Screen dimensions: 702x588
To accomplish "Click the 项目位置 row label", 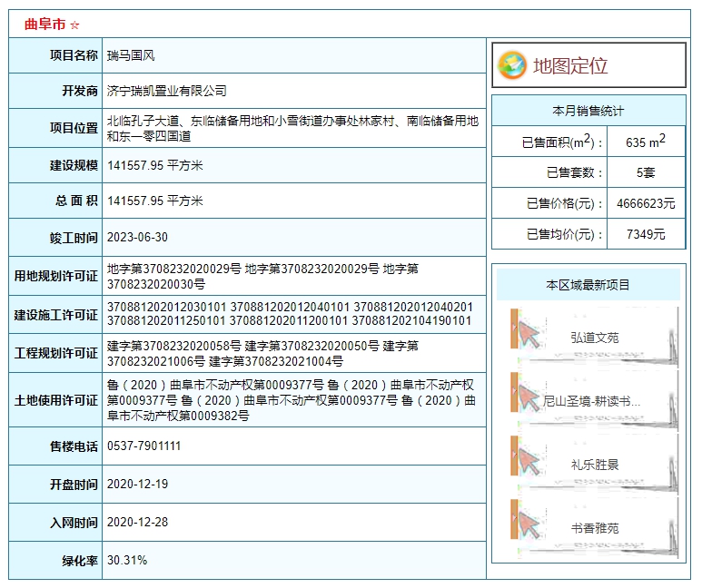I will 74,128.
